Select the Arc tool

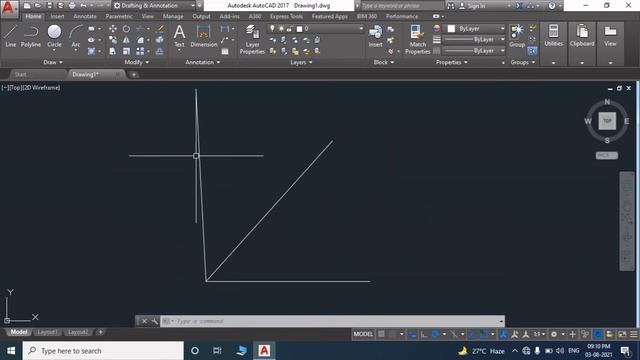click(x=76, y=36)
